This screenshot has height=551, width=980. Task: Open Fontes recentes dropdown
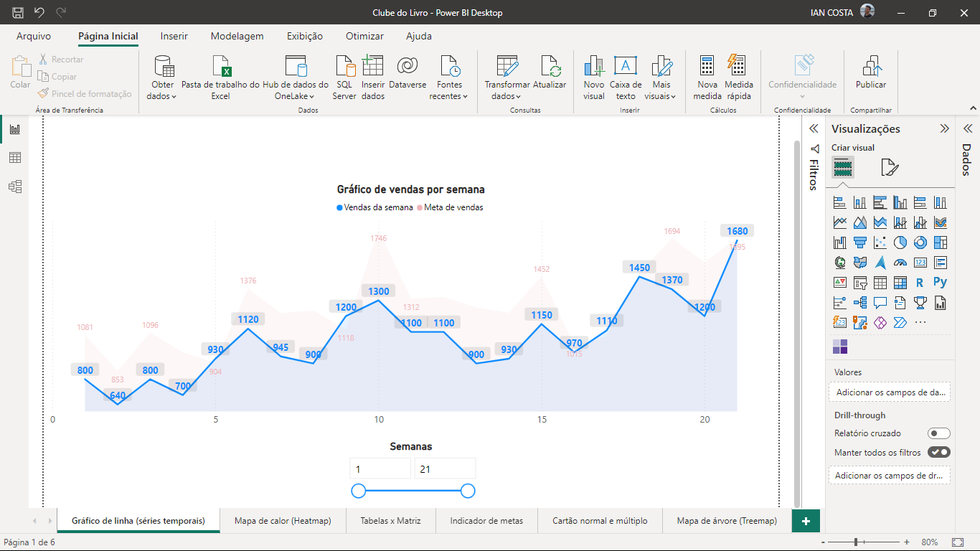click(x=449, y=77)
